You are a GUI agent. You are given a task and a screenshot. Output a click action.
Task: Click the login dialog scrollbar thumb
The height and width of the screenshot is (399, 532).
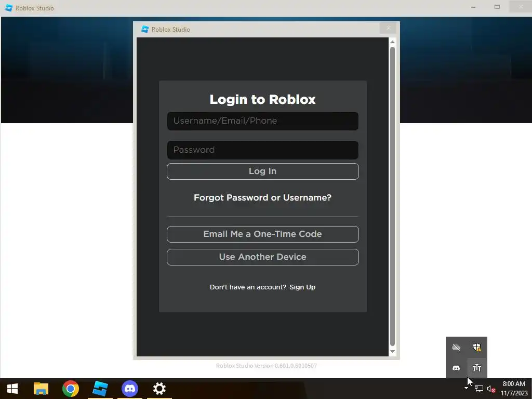[x=393, y=196]
